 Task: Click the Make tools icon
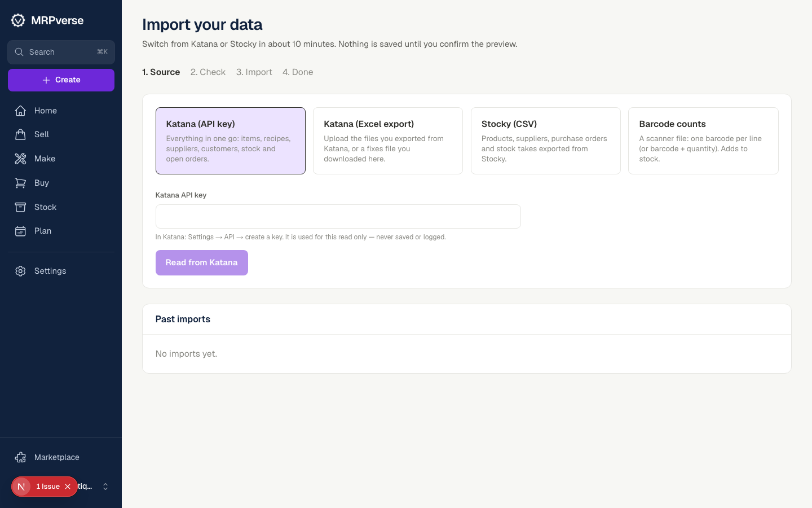coord(20,159)
